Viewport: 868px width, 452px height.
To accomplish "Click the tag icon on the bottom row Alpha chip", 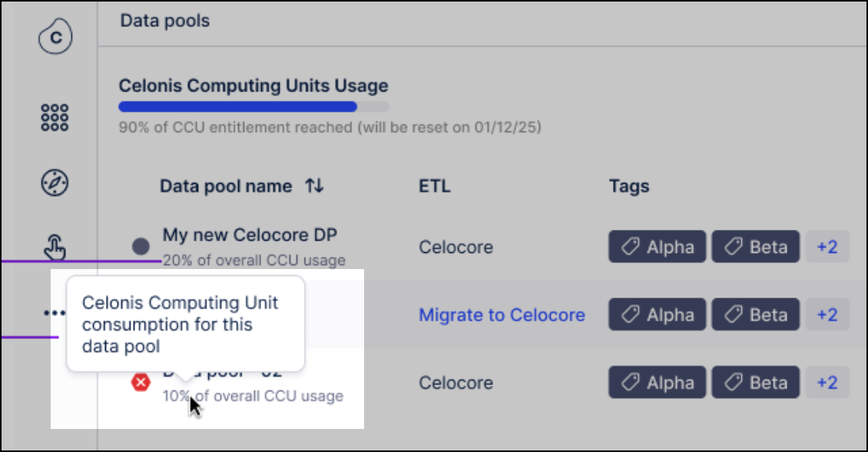I will [x=631, y=382].
